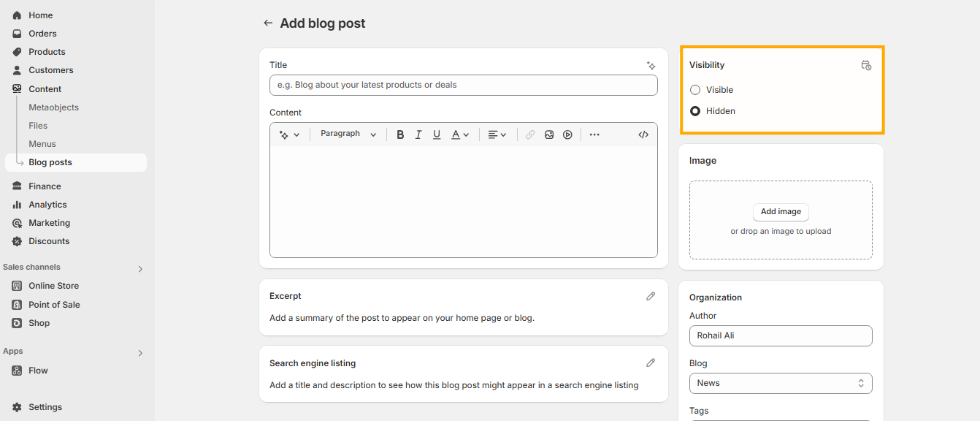Click the Add image button
980x421 pixels.
coord(781,211)
